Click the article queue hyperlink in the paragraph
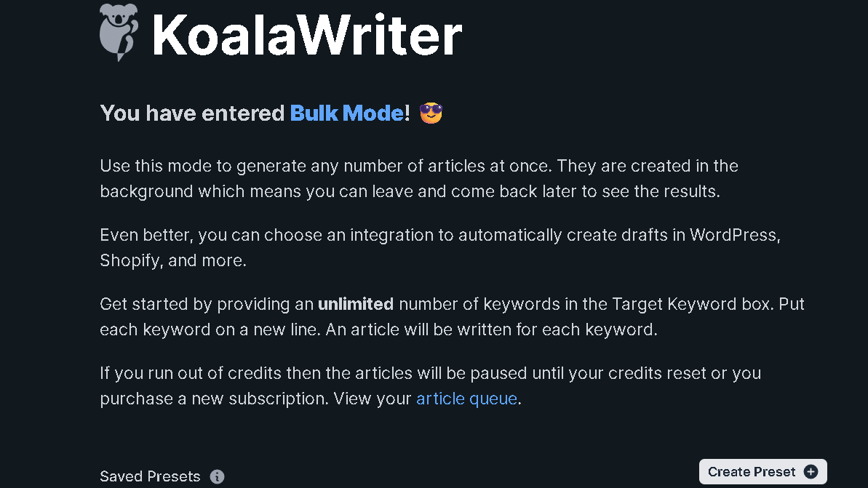The height and width of the screenshot is (488, 868). [466, 399]
